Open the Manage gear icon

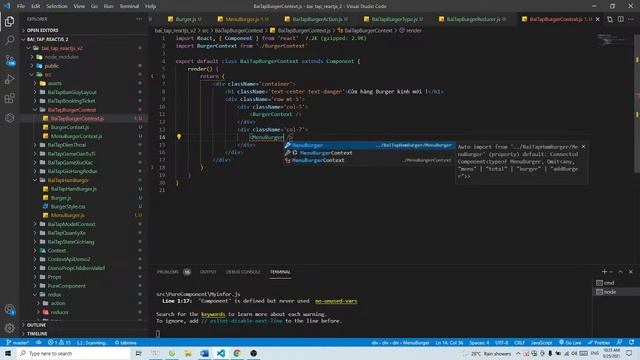[9, 328]
